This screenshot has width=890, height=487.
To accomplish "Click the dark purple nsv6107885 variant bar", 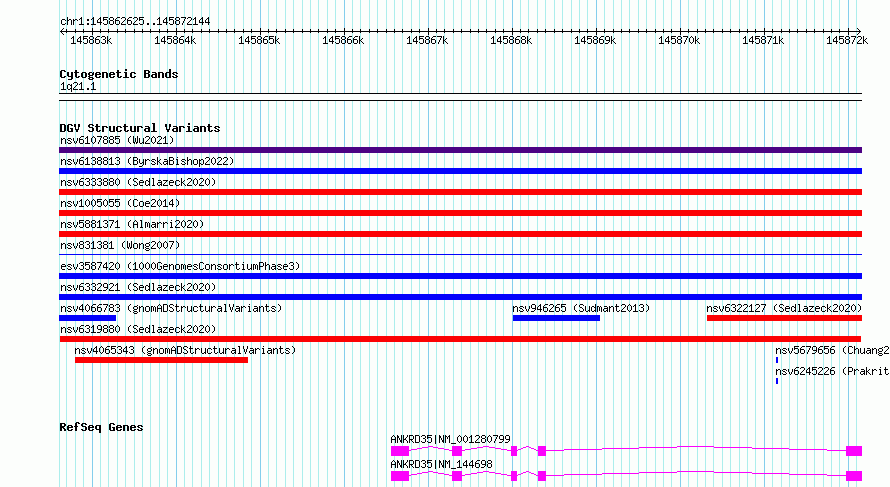I will tap(460, 150).
